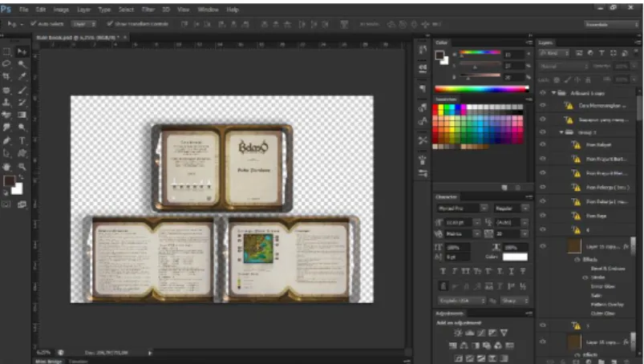The width and height of the screenshot is (644, 364).
Task: Hide the Poin Rakyat text layer
Action: 543,144
